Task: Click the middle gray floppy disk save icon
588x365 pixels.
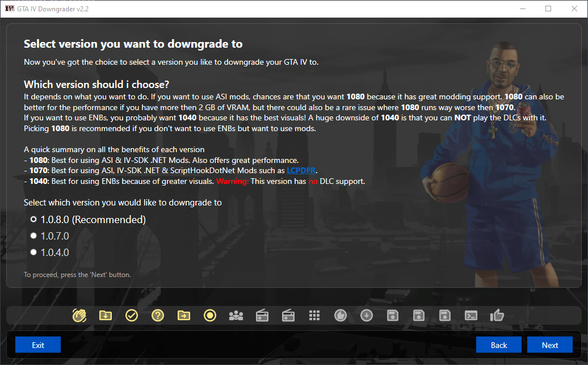Action: (419, 316)
